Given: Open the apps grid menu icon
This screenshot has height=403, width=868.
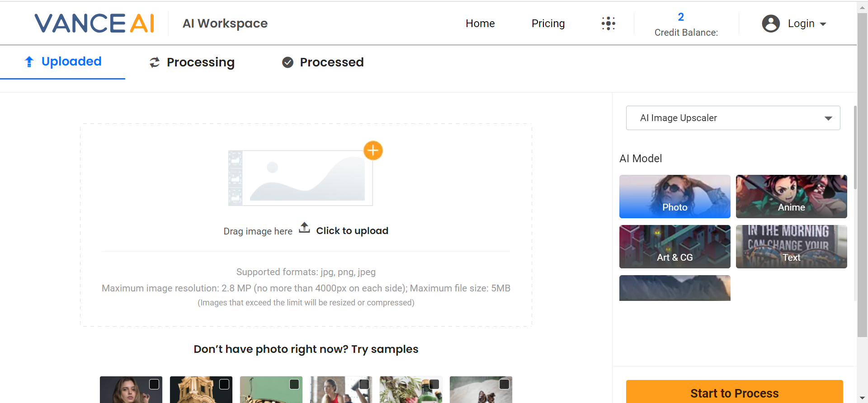Looking at the screenshot, I should (x=608, y=23).
